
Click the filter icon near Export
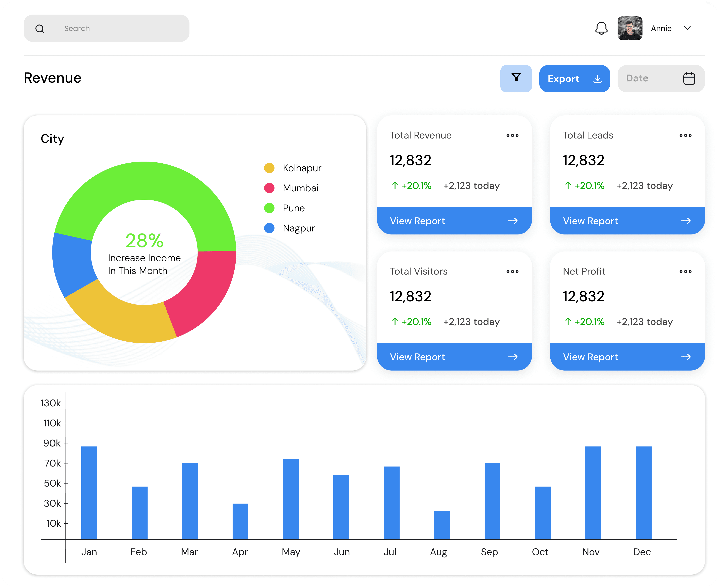516,78
